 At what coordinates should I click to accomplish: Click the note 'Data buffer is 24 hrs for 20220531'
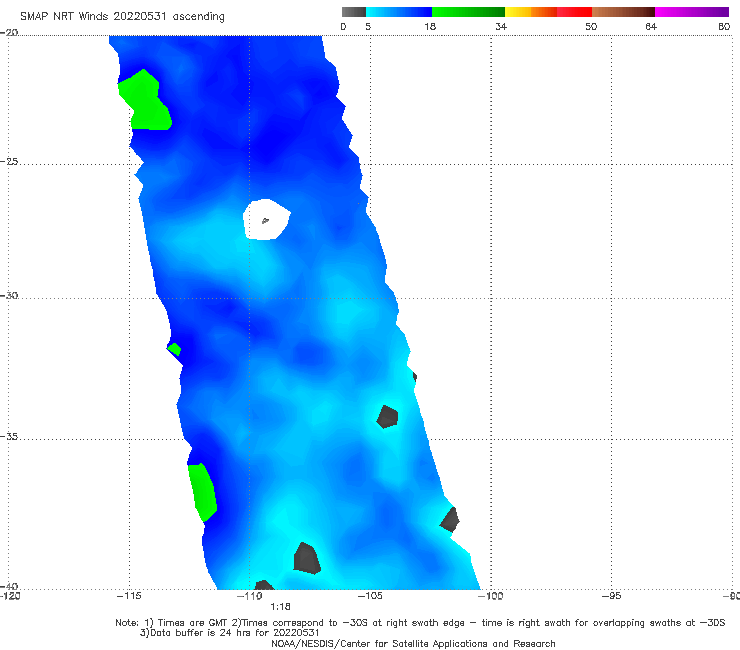pyautogui.click(x=230, y=633)
